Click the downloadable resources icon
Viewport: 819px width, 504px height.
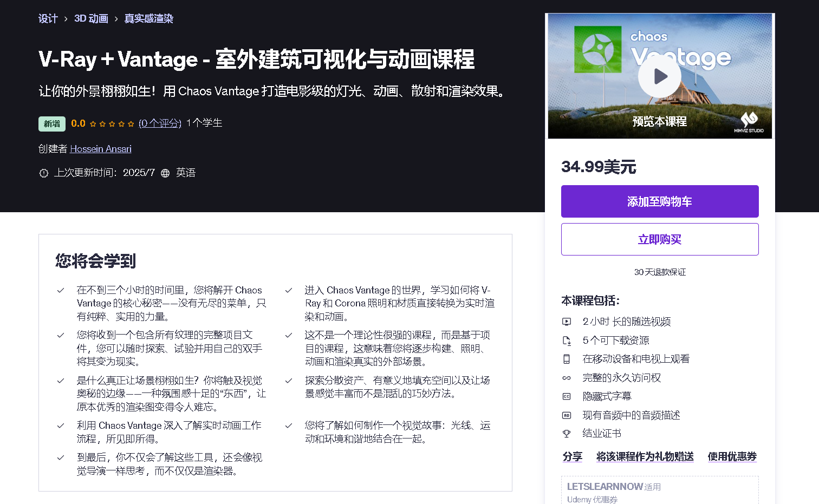567,341
